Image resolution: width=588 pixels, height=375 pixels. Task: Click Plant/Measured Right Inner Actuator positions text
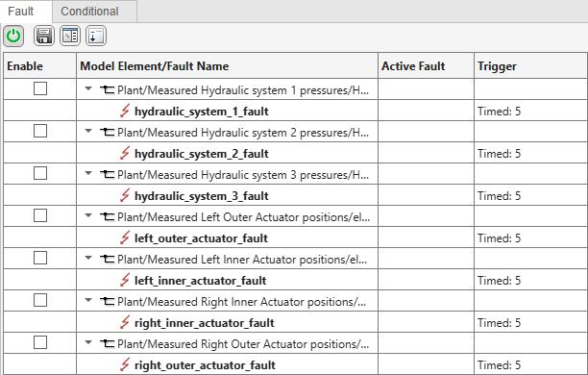pyautogui.click(x=241, y=302)
